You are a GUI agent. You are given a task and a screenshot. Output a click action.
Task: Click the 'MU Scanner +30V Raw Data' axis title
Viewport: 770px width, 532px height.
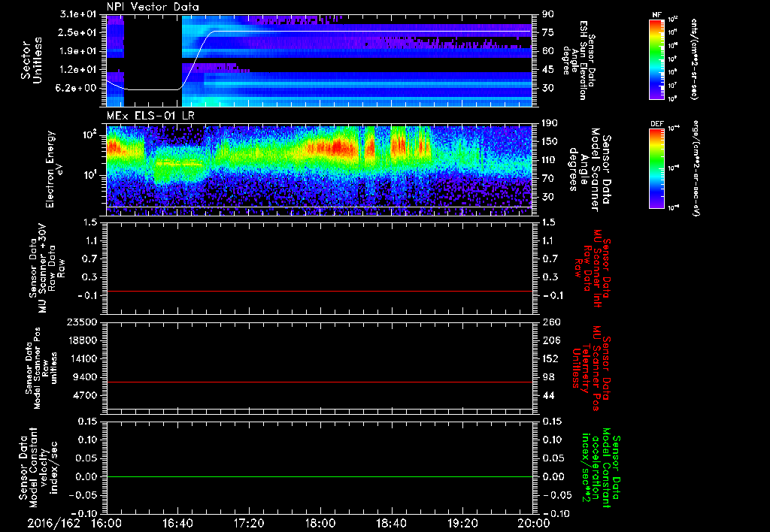pyautogui.click(x=47, y=268)
